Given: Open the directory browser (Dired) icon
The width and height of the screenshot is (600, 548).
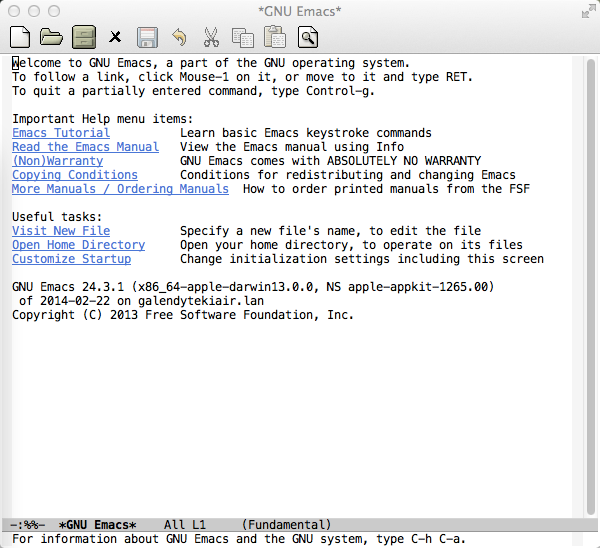Looking at the screenshot, I should point(83,38).
